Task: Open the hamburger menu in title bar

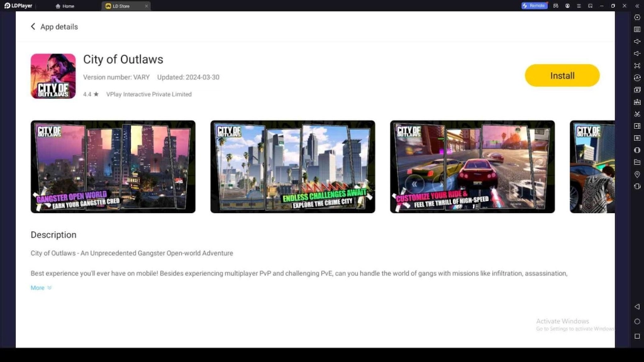Action: point(579,6)
